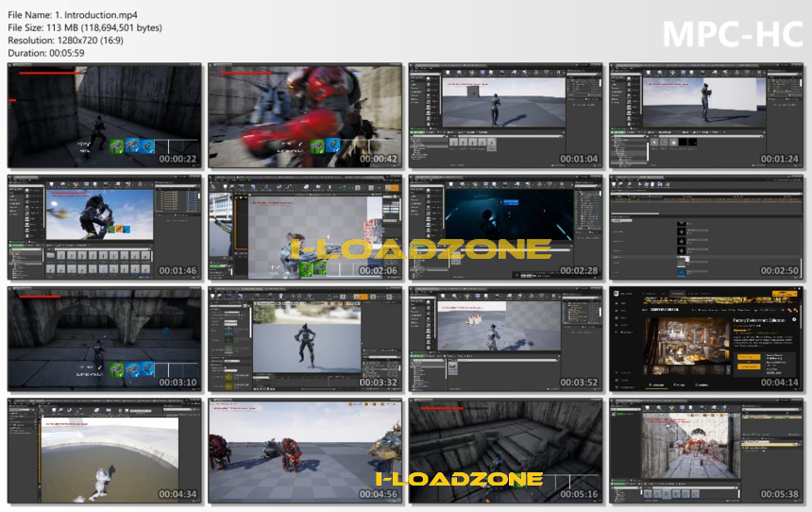Click the 'Duration: 00:05:59' line
812x512 pixels.
coord(46,53)
